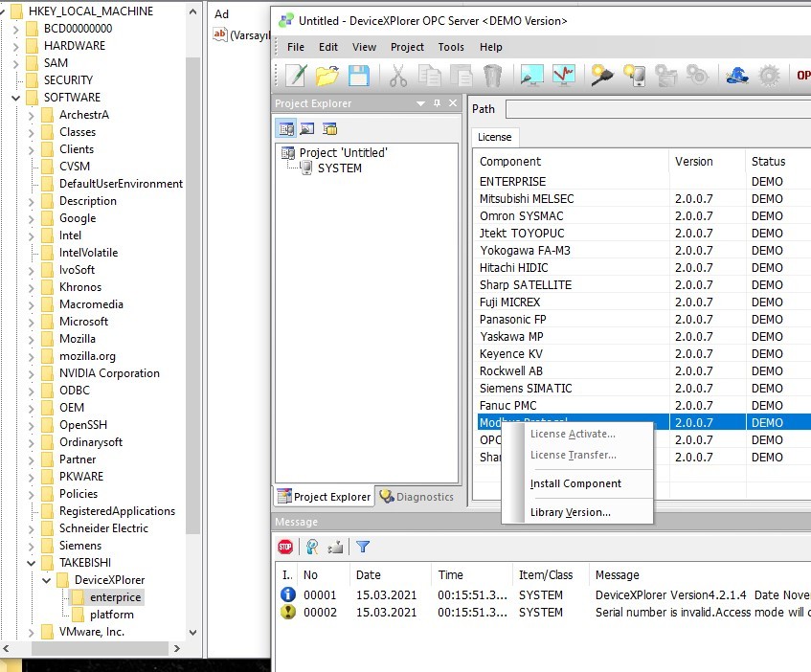The image size is (811, 672).
Task: Launch the blue wizard hat tool
Action: pyautogui.click(x=736, y=76)
